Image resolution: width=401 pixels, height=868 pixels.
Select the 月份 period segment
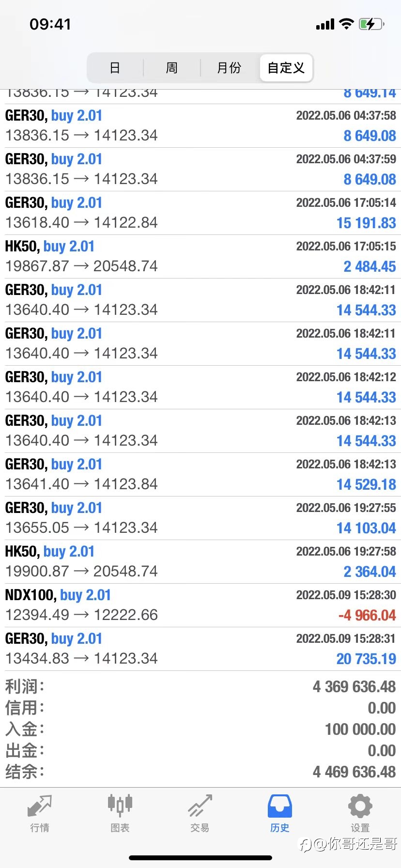coord(229,68)
